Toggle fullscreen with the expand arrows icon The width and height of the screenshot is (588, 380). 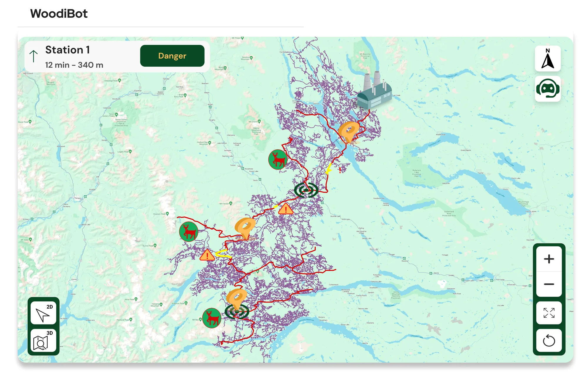(549, 313)
